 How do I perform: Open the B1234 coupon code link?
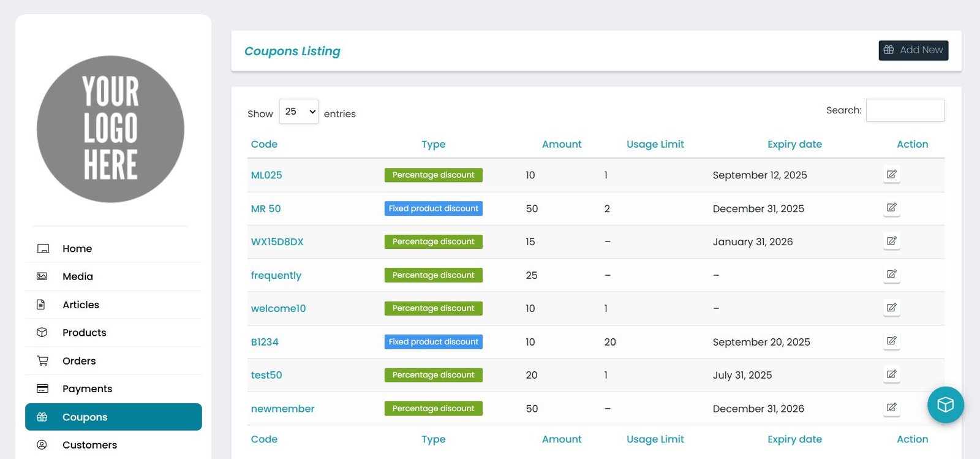pyautogui.click(x=265, y=342)
